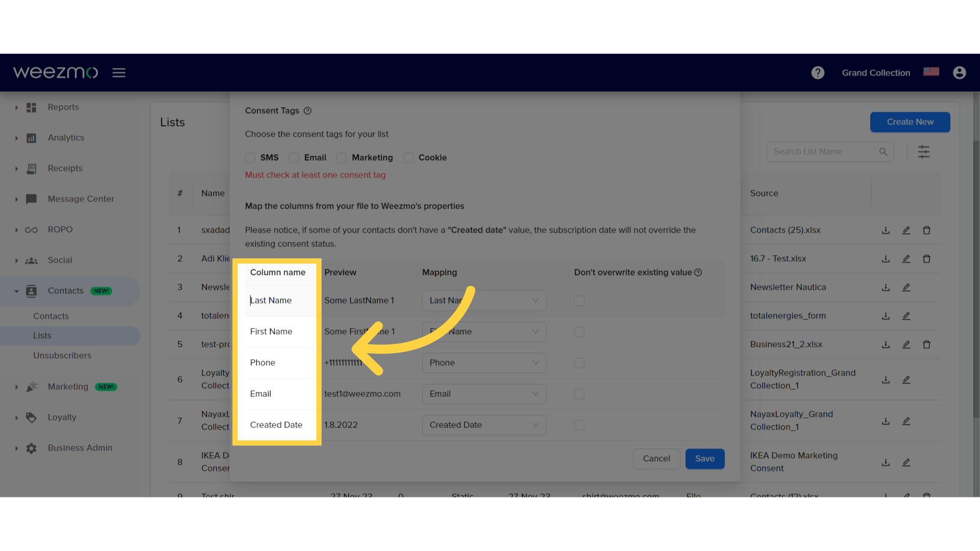Expand the Phone mapping dropdown
This screenshot has width=980, height=551.
[x=482, y=362]
